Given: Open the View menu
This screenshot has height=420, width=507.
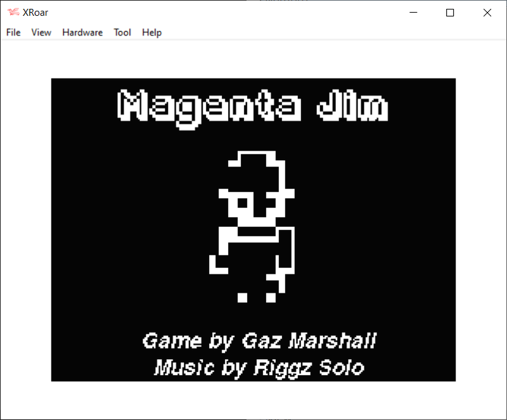Looking at the screenshot, I should [41, 32].
